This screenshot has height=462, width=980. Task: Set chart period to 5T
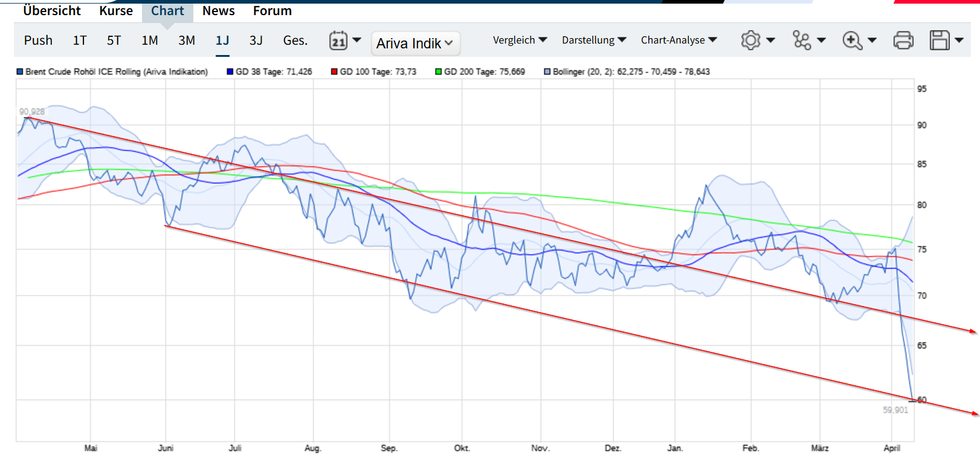pyautogui.click(x=114, y=41)
